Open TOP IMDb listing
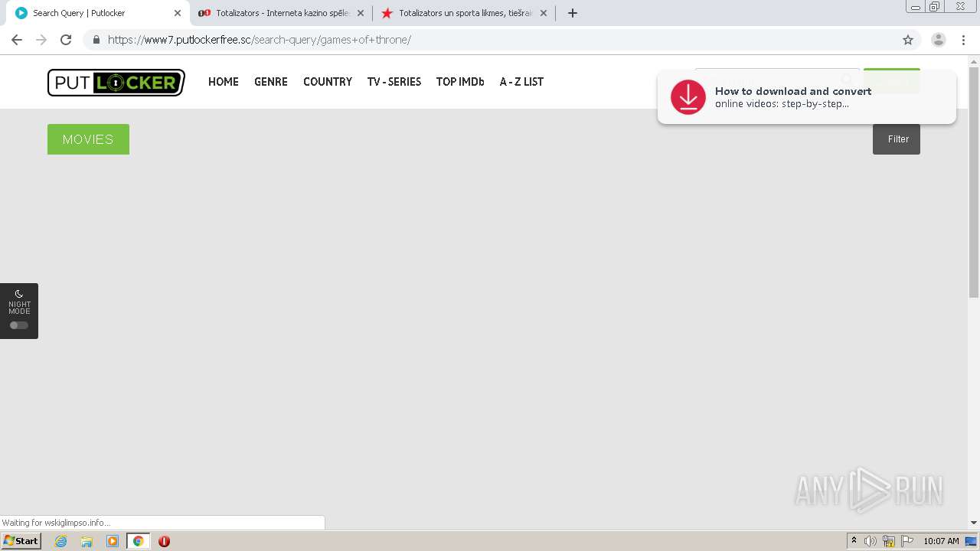 pyautogui.click(x=460, y=82)
